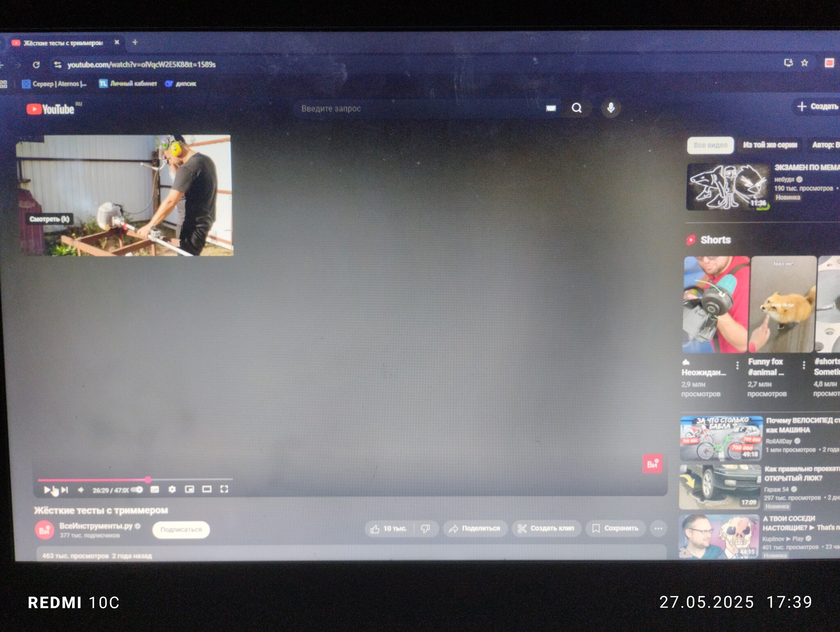
Task: Like the video with thumbs up
Action: pyautogui.click(x=388, y=529)
